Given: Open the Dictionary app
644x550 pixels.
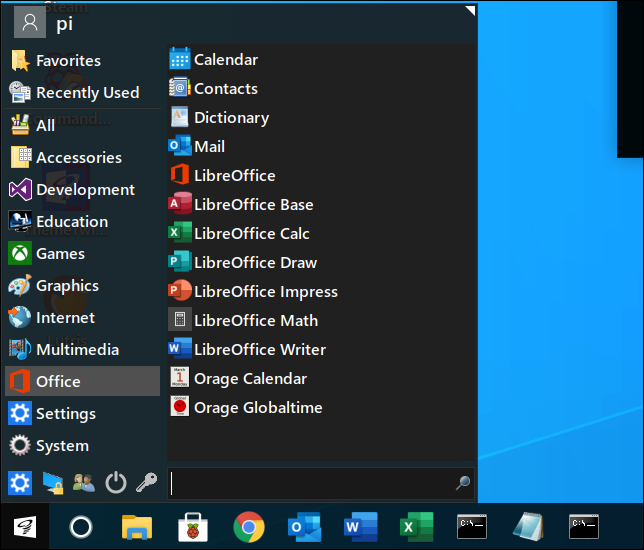Looking at the screenshot, I should [230, 117].
